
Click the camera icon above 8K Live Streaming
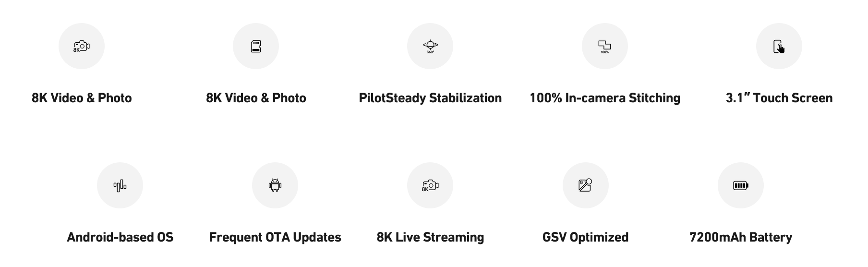tap(430, 185)
